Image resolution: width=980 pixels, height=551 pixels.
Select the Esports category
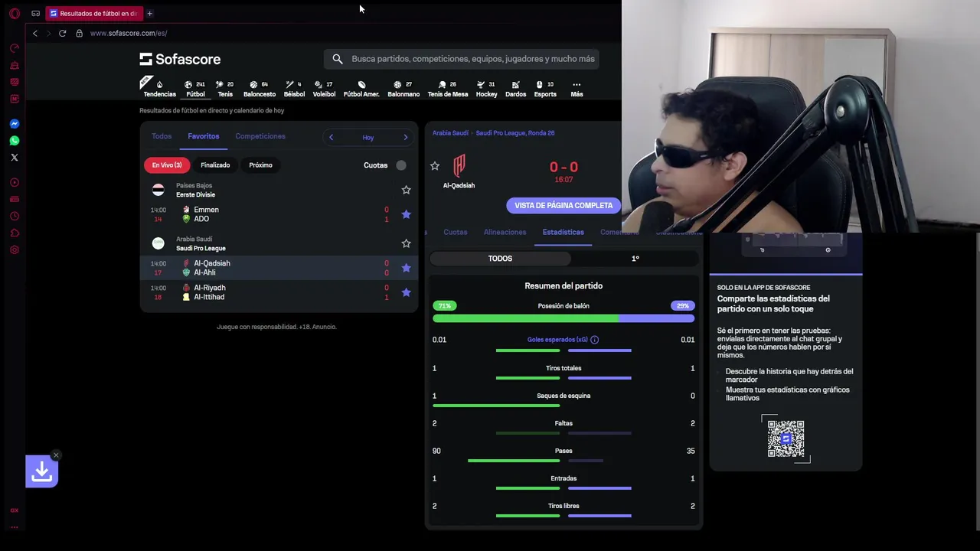click(x=545, y=89)
